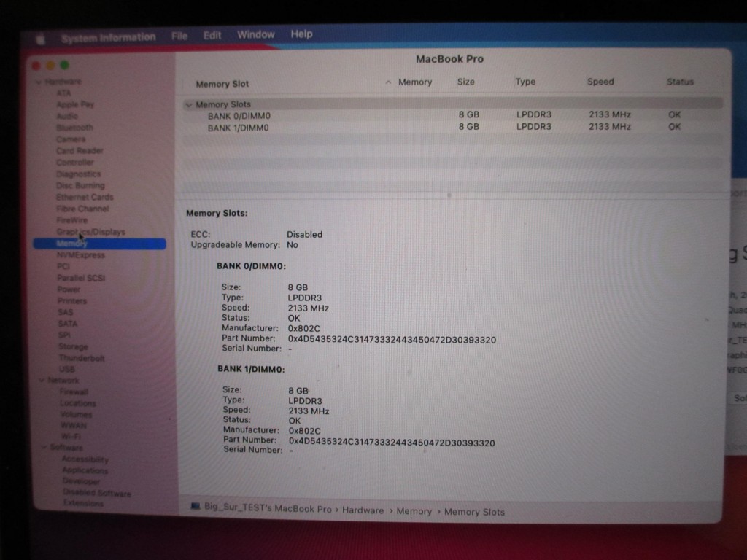This screenshot has height=560, width=747.
Task: Select Accessibility under Software
Action: 85,459
